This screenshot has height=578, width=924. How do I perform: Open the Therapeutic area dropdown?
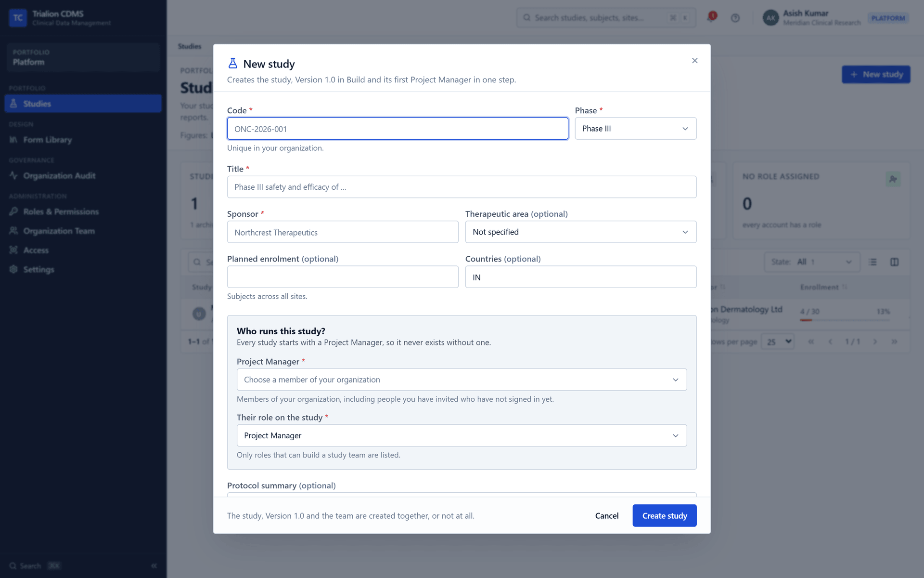click(x=580, y=232)
